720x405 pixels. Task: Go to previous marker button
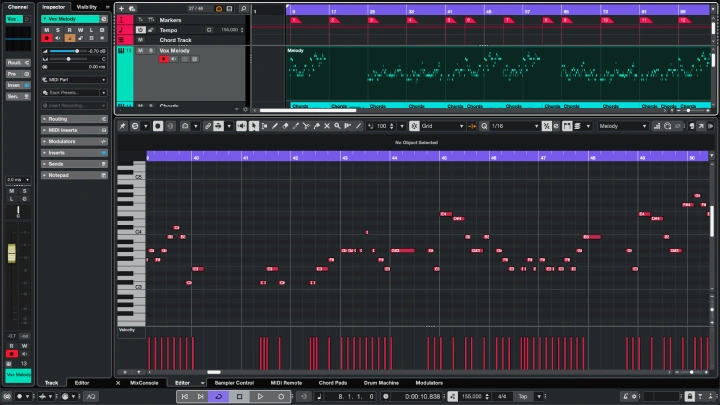185,396
